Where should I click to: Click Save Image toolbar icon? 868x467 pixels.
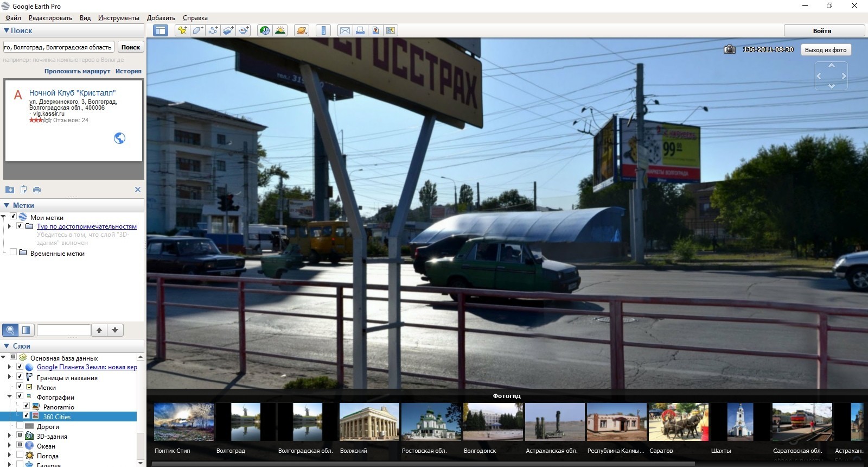[x=375, y=30]
